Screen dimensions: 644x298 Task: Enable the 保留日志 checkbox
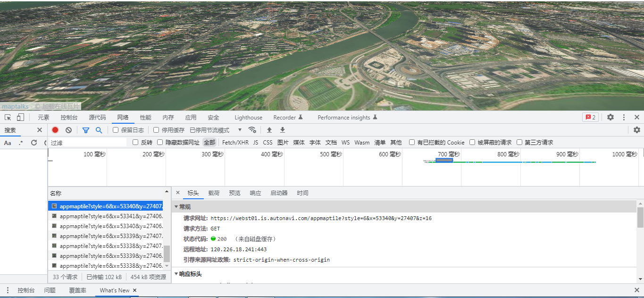[x=115, y=129]
